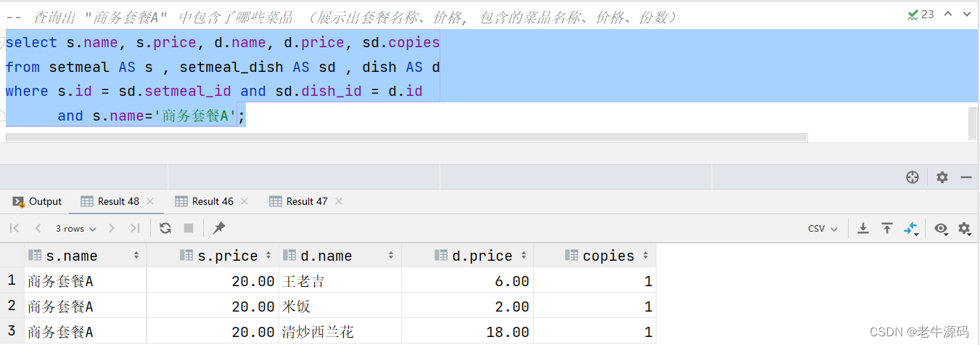Open the CSV format dropdown
Viewport: 980px width, 345px height.
(823, 228)
